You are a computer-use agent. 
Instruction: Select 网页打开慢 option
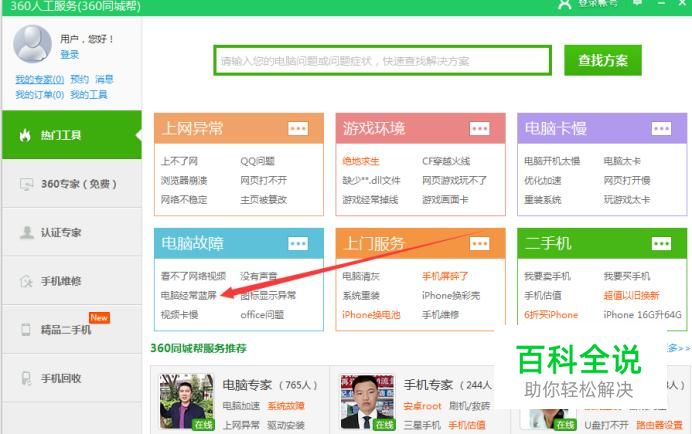(627, 181)
